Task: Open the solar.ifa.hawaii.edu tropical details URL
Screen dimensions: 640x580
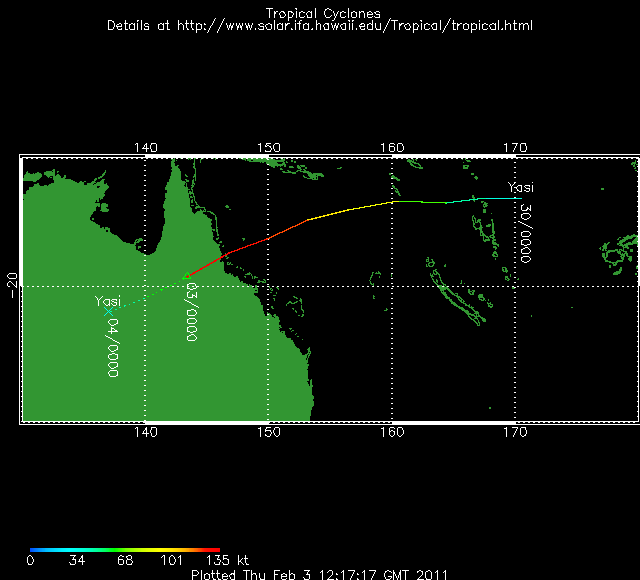Action: coord(355,26)
